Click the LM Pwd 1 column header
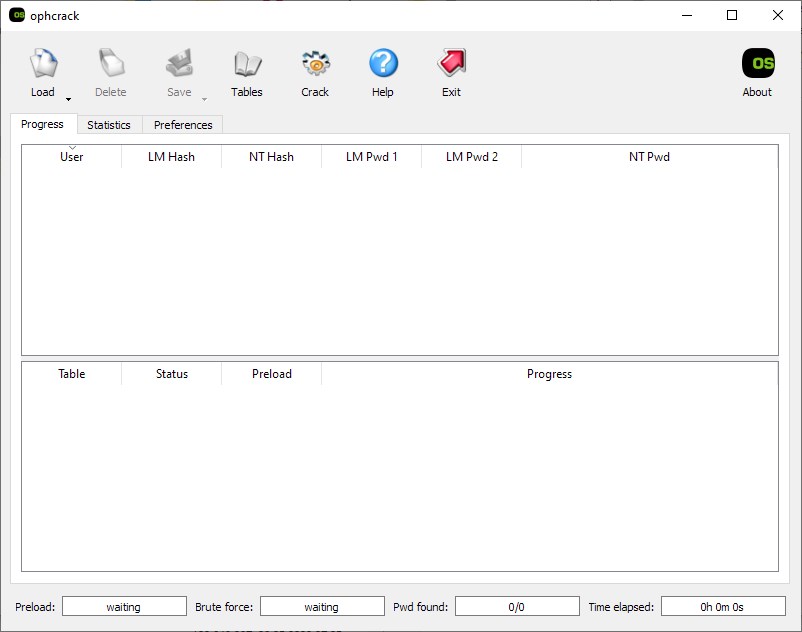Screen dimensions: 802x632 pos(371,156)
